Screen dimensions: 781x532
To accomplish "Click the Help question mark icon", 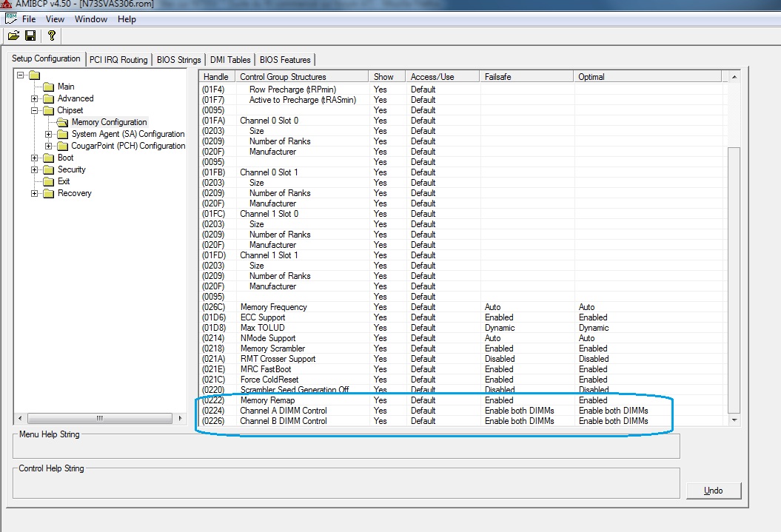I will click(x=51, y=36).
